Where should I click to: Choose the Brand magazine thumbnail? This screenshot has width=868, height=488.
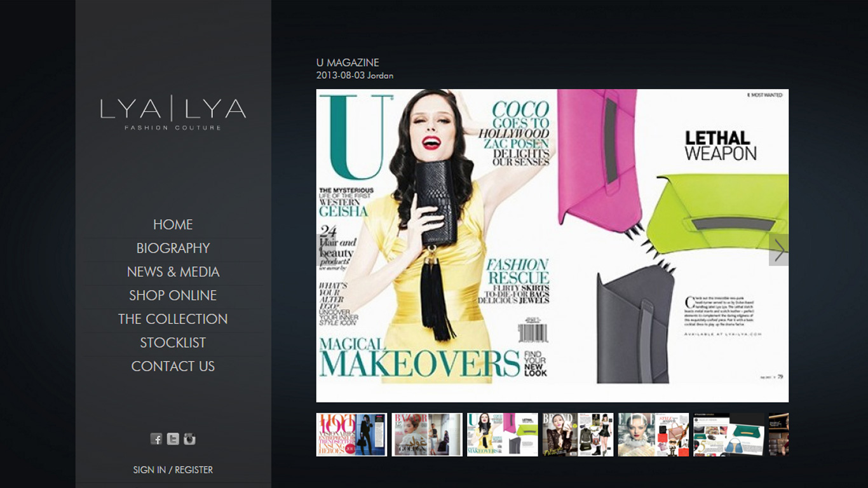point(578,435)
